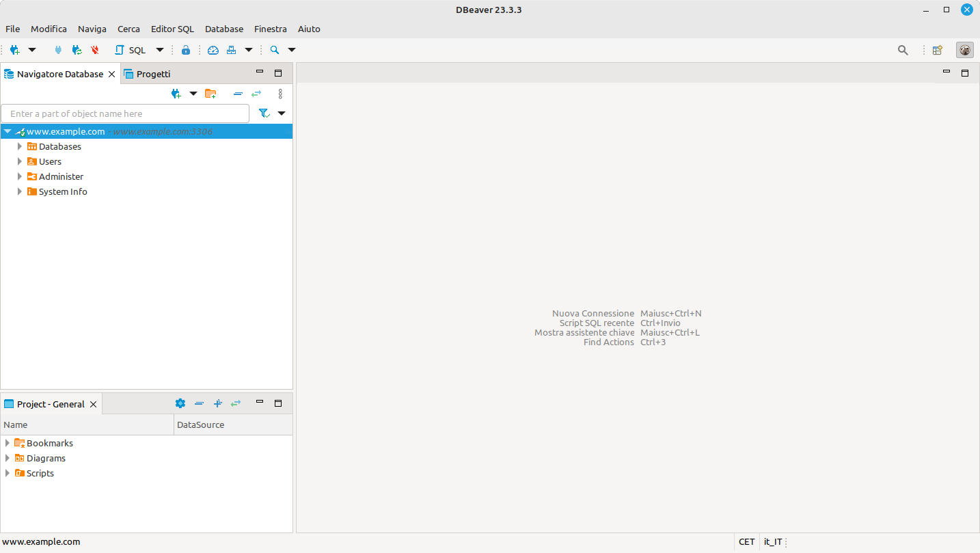Open the dashboard gauge icon
The image size is (980, 553).
pyautogui.click(x=213, y=50)
